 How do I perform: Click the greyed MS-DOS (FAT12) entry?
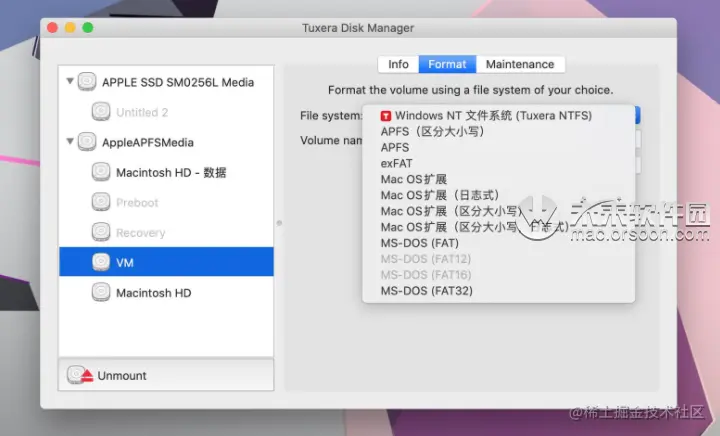(x=498, y=259)
